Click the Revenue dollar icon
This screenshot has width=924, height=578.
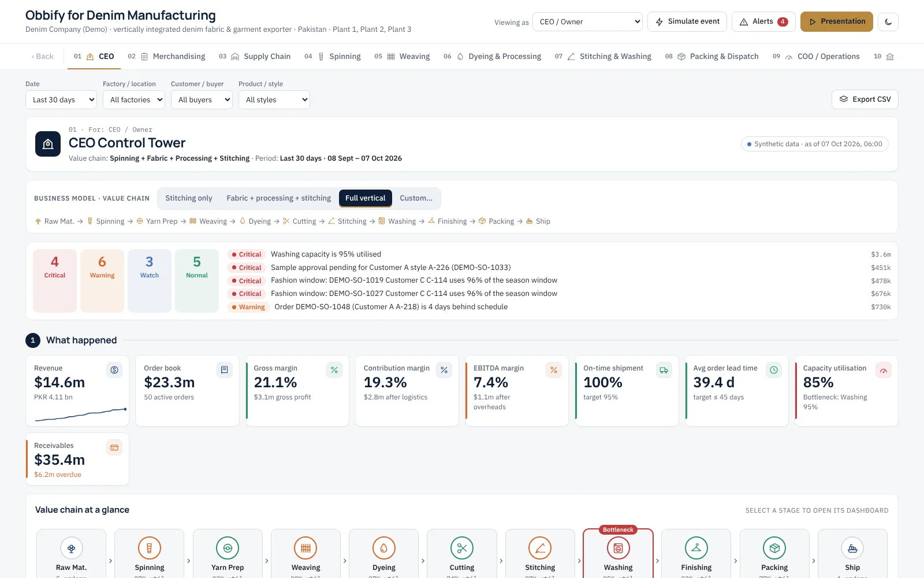(x=114, y=370)
